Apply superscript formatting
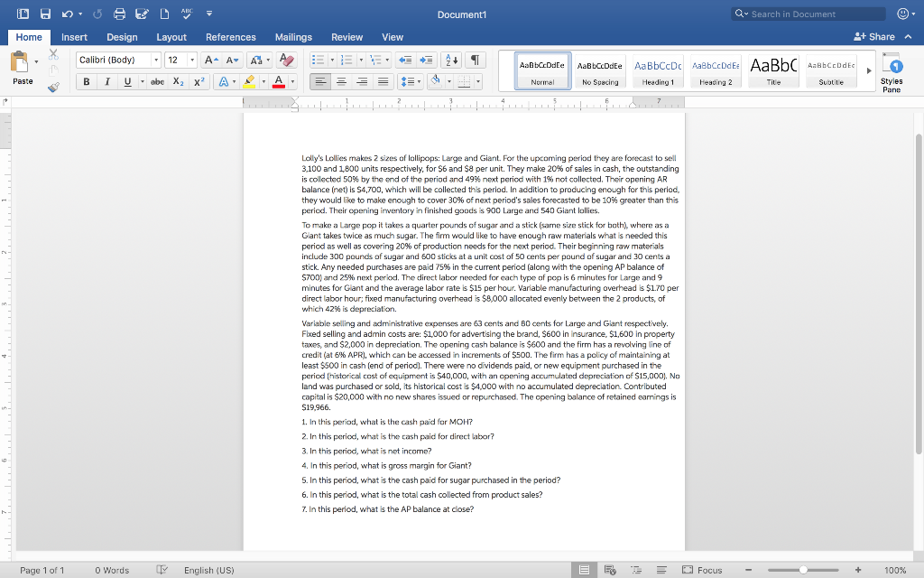 pos(200,81)
